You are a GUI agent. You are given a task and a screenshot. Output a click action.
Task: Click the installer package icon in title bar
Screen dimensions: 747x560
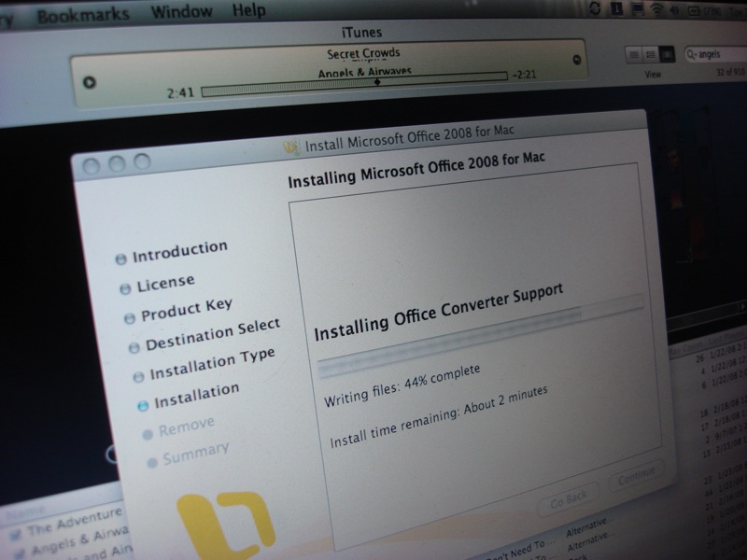[x=291, y=147]
